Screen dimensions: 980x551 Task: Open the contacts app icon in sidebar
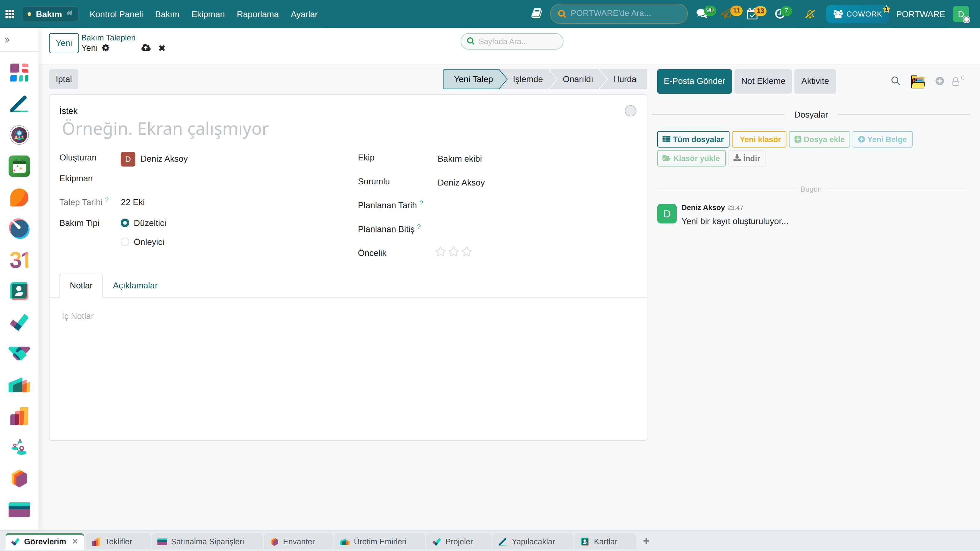[19, 291]
